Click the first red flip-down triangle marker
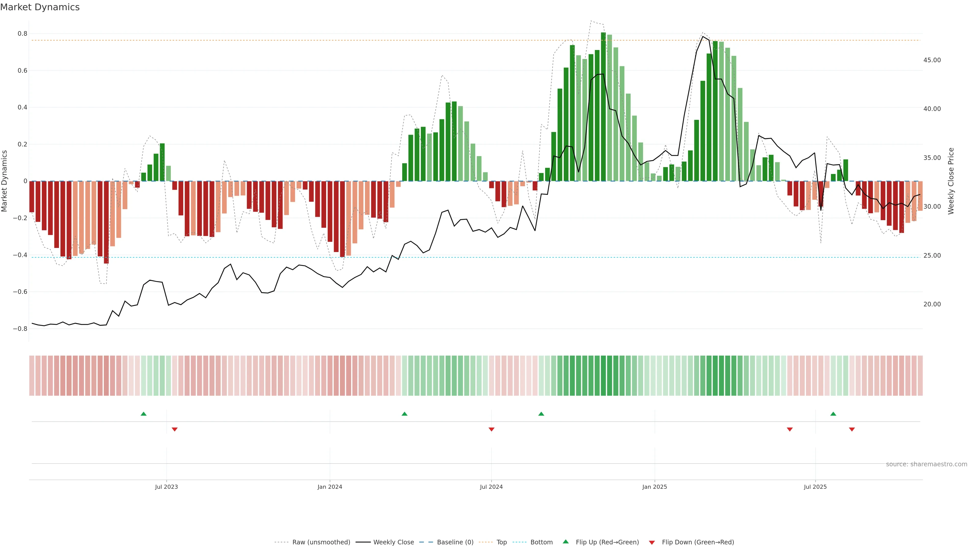The height and width of the screenshot is (551, 980). coord(175,429)
